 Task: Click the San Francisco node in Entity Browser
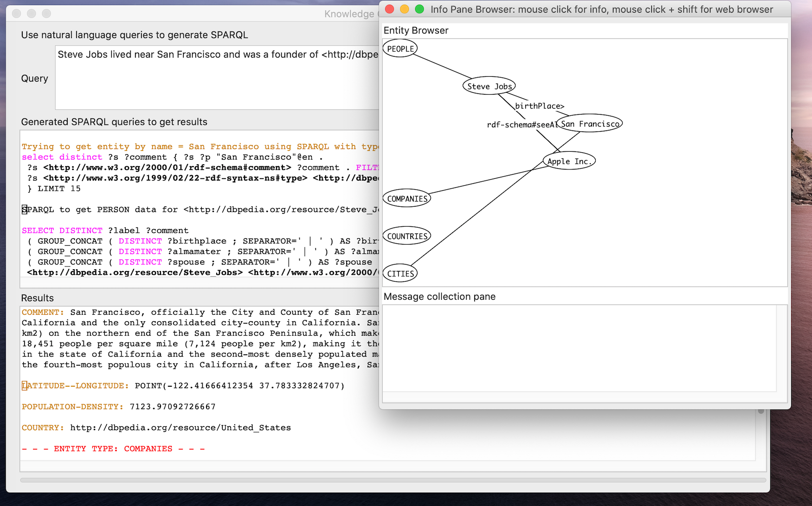pyautogui.click(x=590, y=123)
